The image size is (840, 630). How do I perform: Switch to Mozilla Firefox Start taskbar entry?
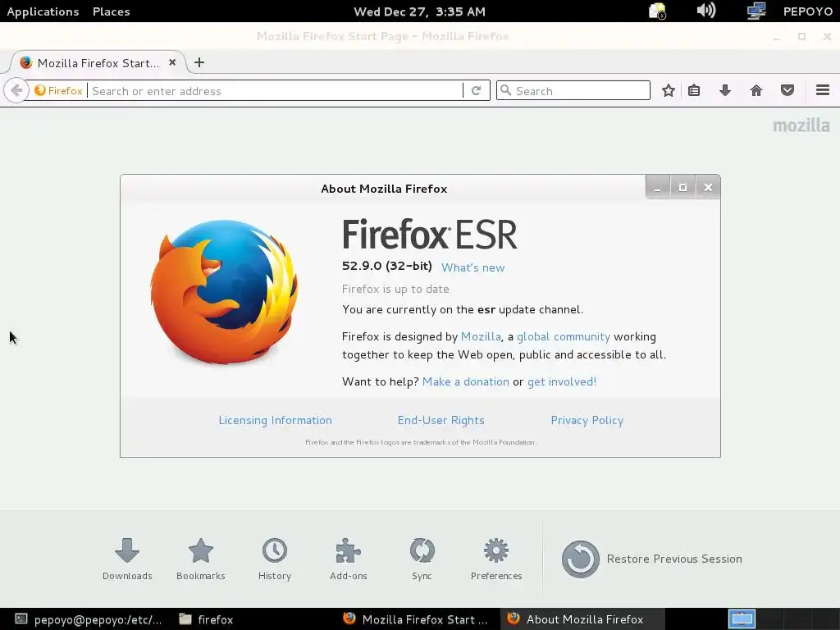[x=416, y=619]
